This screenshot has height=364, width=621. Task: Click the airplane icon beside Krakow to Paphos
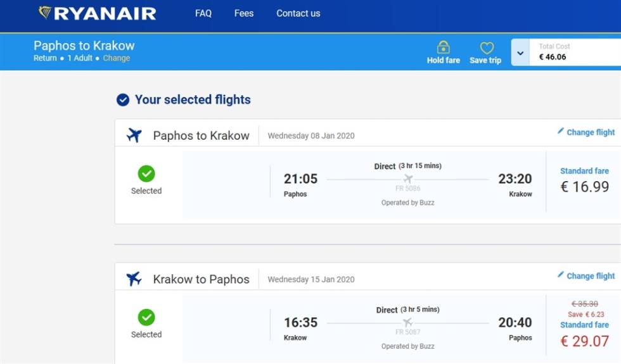134,279
